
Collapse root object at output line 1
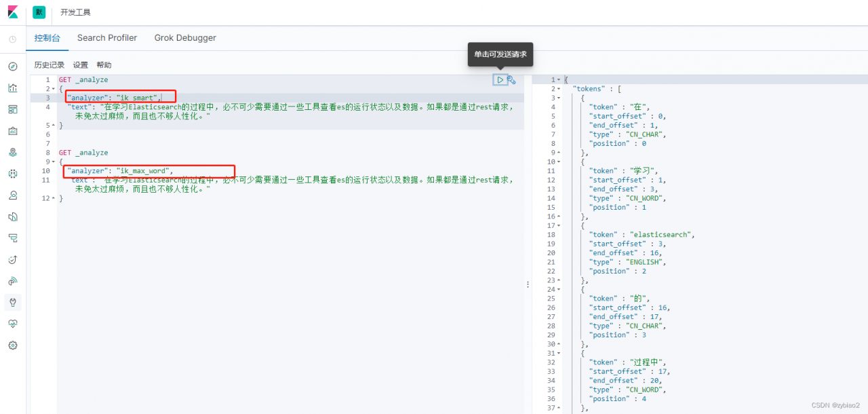(x=559, y=80)
